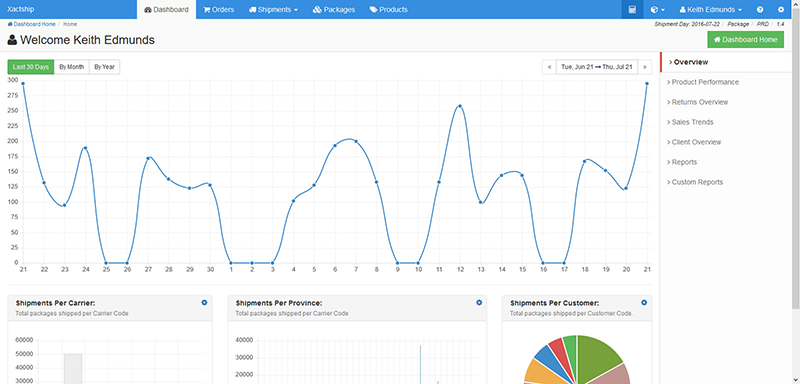Viewport: 800px width, 384px height.
Task: Click the chart data point at day 12 peak
Action: tap(460, 106)
